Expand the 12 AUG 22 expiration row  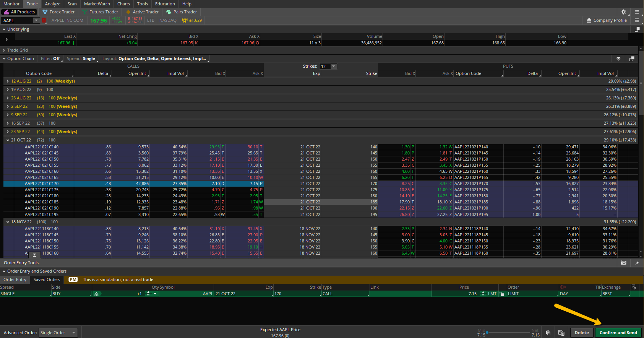pyautogui.click(x=8, y=81)
